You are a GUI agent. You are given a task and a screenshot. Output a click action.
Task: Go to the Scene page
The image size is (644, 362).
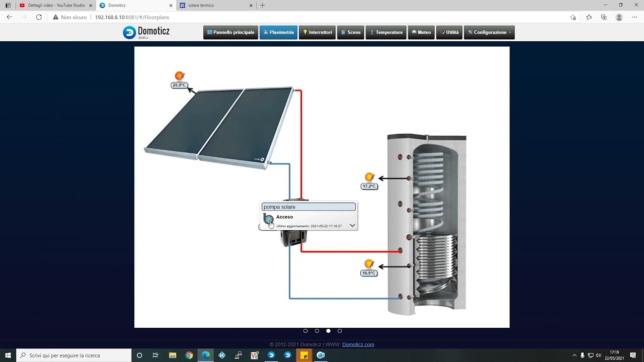351,32
